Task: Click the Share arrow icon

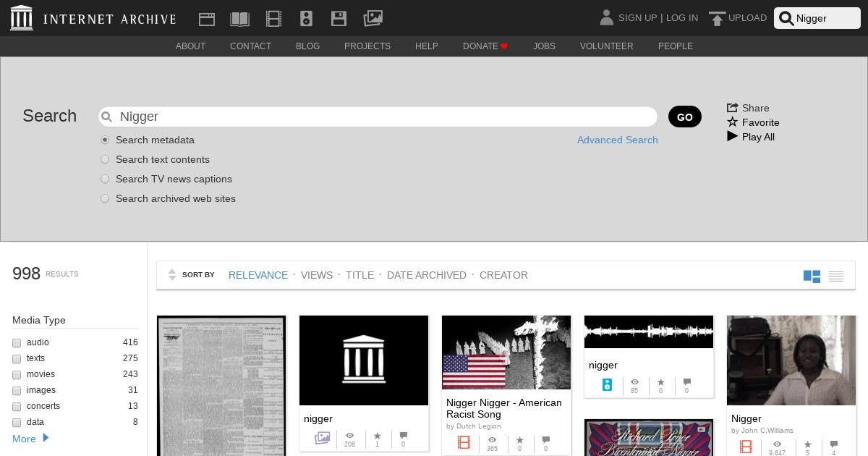Action: [733, 107]
